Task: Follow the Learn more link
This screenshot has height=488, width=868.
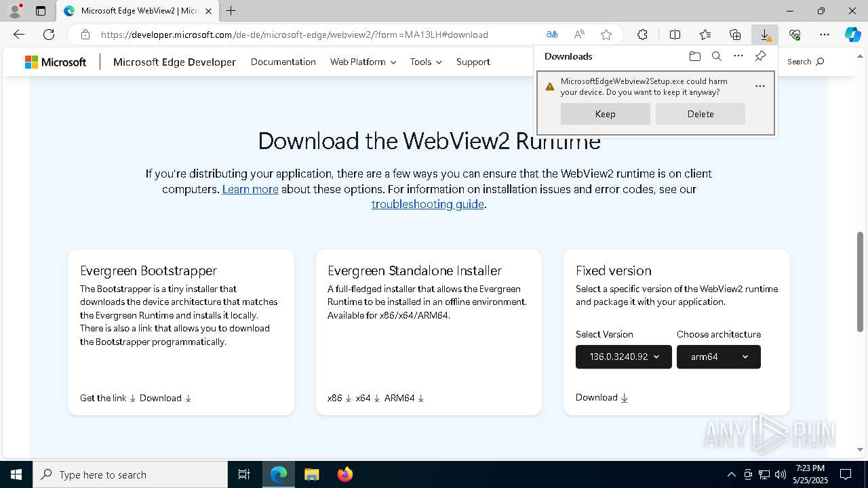Action: point(250,189)
